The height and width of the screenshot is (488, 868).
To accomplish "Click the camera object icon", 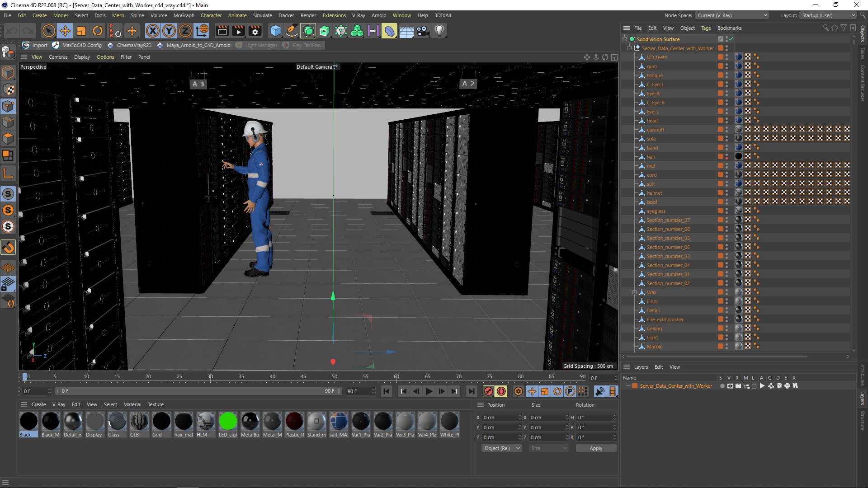I will pyautogui.click(x=423, y=31).
